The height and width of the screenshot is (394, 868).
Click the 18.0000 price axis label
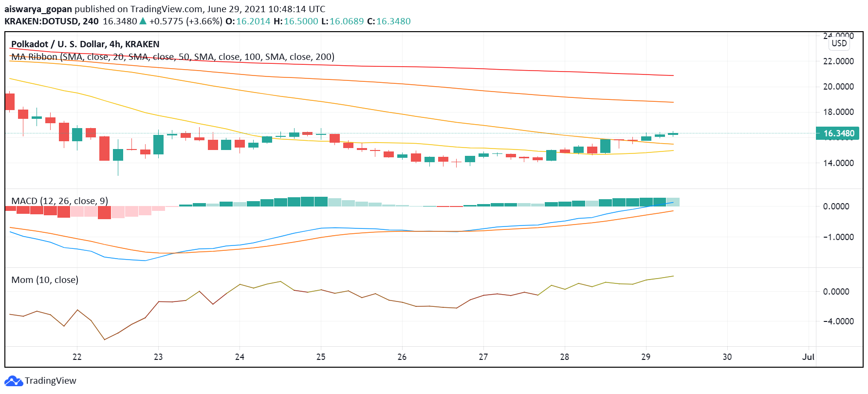[838, 112]
